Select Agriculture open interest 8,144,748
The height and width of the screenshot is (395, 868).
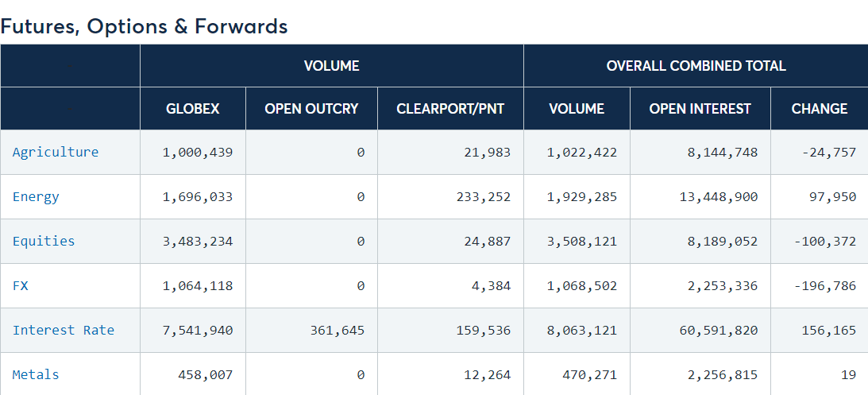[723, 153]
